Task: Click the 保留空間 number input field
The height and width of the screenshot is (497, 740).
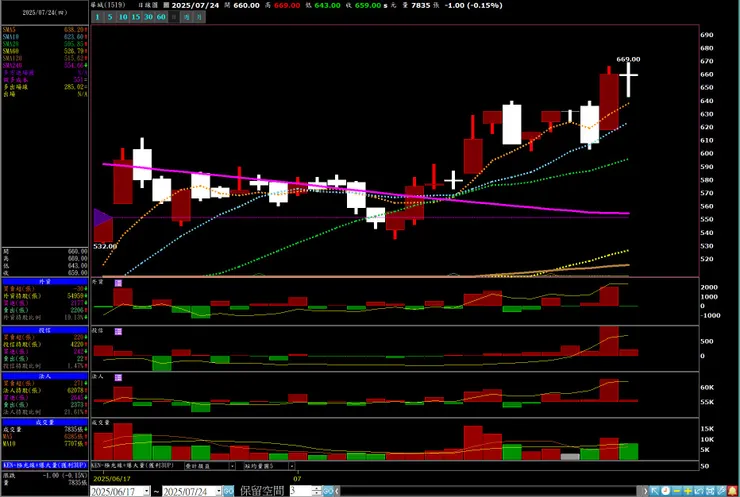Action: coord(301,491)
